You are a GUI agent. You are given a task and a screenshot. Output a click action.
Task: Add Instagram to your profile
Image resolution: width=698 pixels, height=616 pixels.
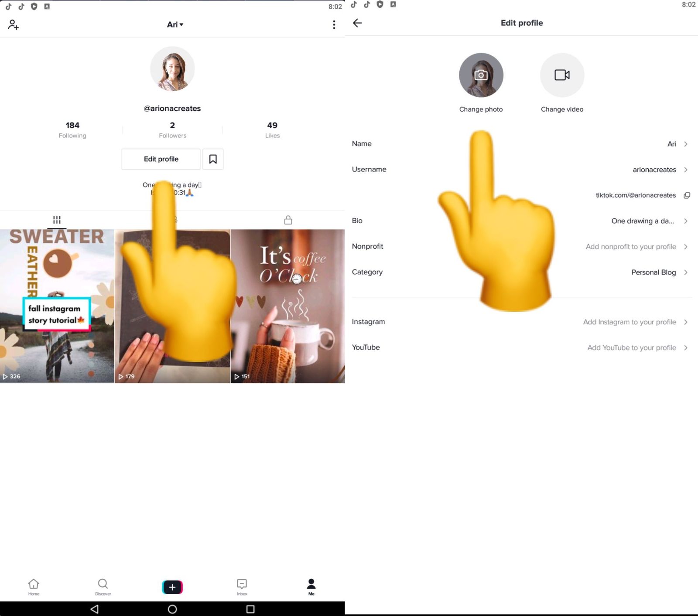(521, 322)
